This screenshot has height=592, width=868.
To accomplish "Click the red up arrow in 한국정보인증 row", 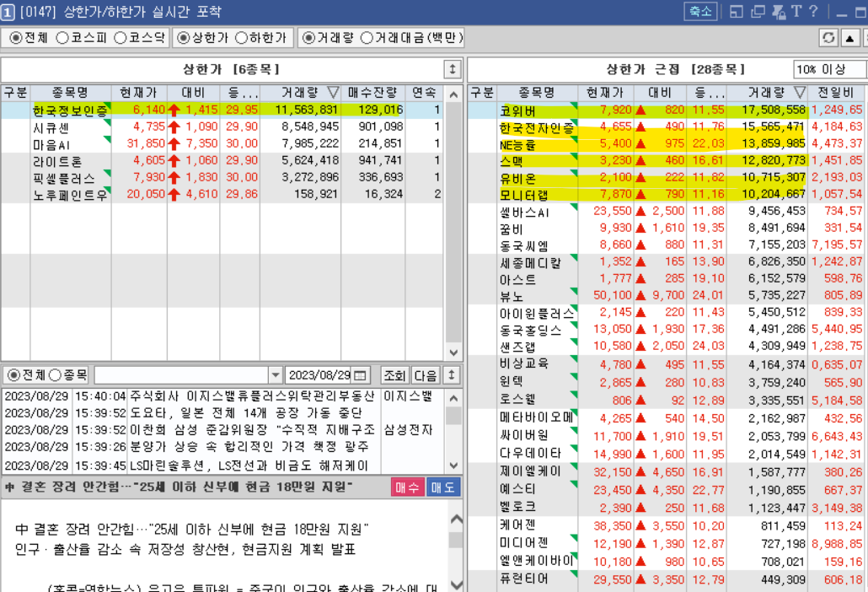I will tap(174, 110).
